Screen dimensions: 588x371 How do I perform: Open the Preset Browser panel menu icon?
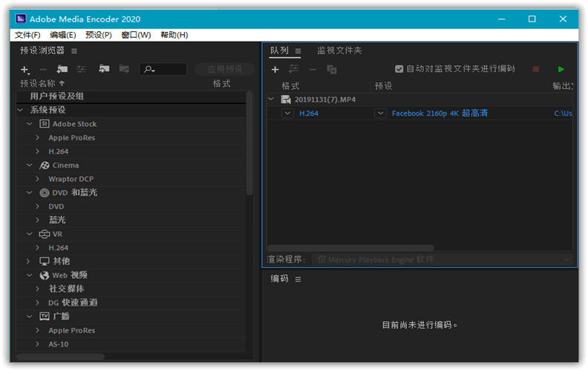click(74, 51)
